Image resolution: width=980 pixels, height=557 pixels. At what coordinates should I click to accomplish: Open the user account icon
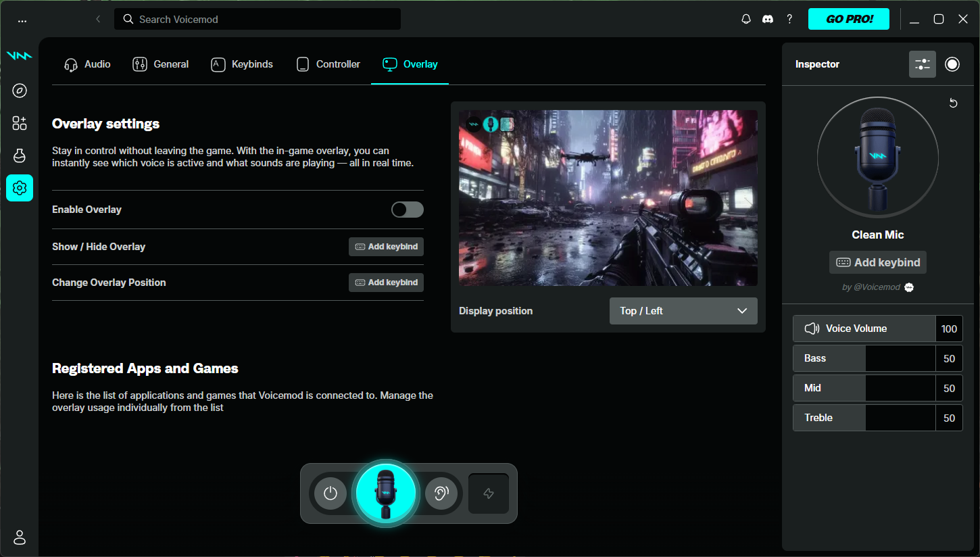pyautogui.click(x=20, y=537)
